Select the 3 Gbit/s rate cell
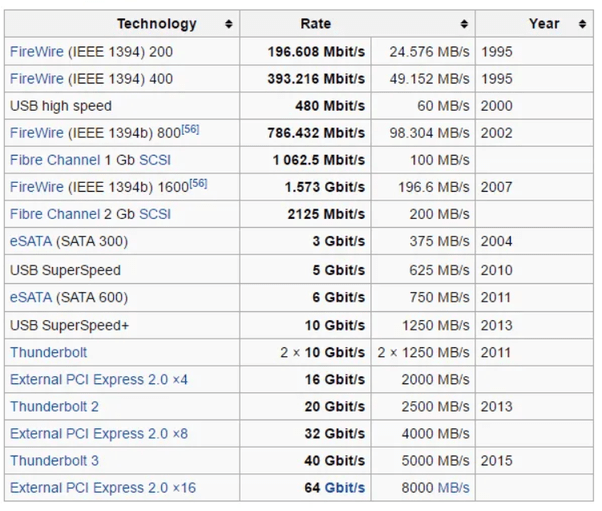602x511 pixels. pos(306,241)
